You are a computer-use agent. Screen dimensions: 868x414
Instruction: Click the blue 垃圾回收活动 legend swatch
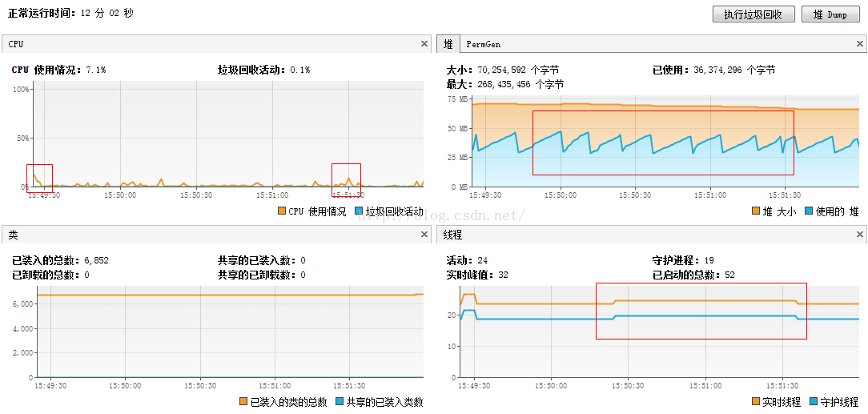359,211
